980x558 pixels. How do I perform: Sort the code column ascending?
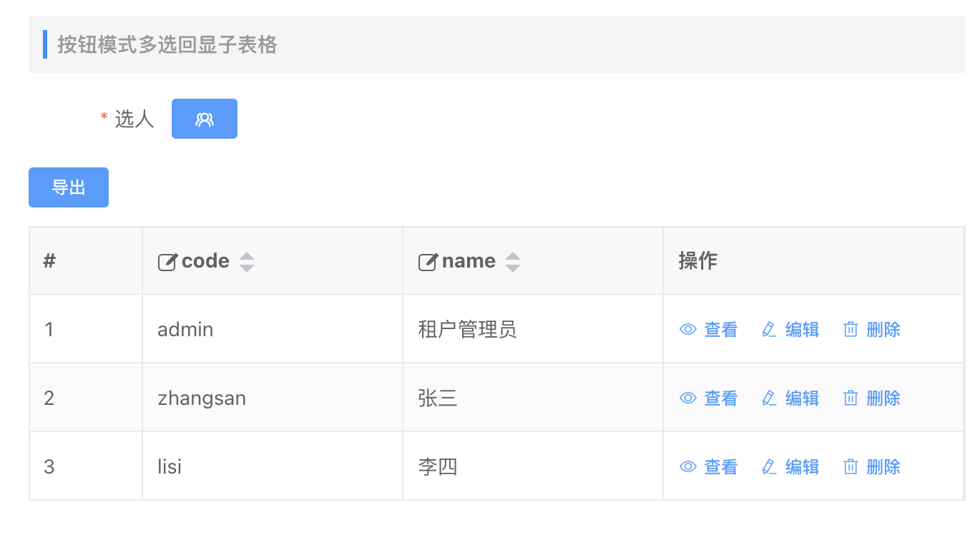247,256
